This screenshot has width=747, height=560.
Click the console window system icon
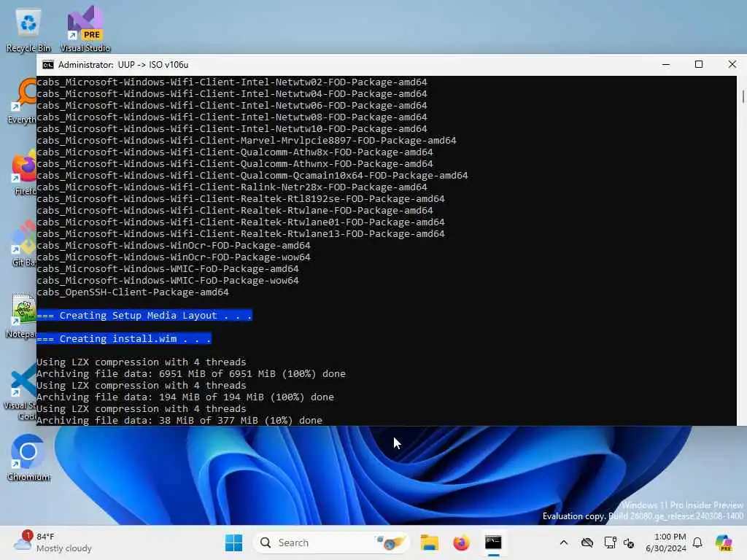(48, 65)
